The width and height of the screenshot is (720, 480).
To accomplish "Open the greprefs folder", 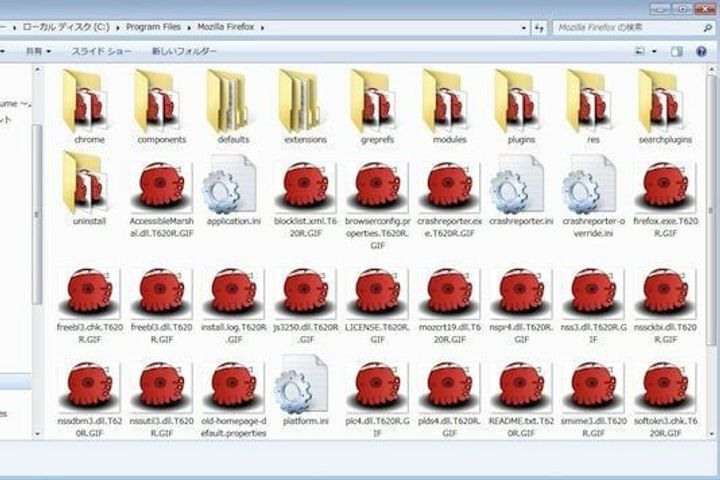I will tap(373, 101).
